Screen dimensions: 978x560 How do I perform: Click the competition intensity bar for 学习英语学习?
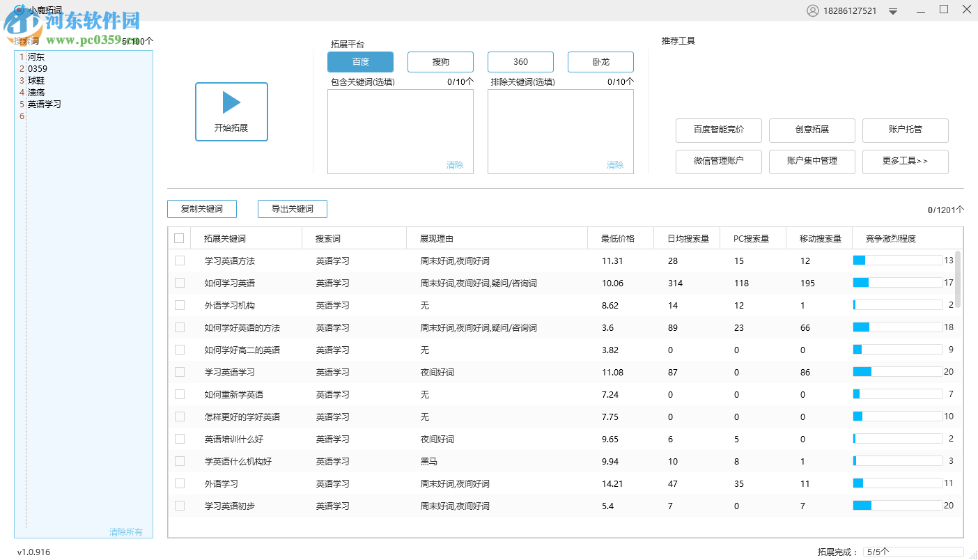coord(897,371)
